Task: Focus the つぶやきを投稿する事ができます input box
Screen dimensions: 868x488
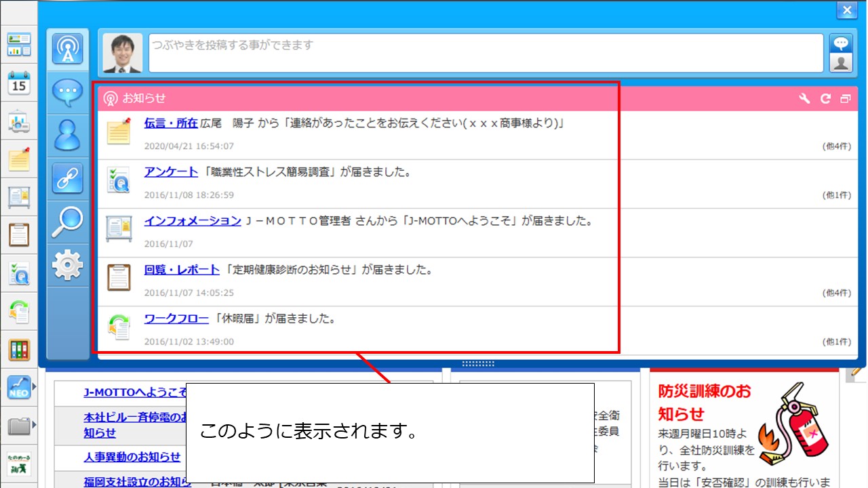Action: point(486,53)
